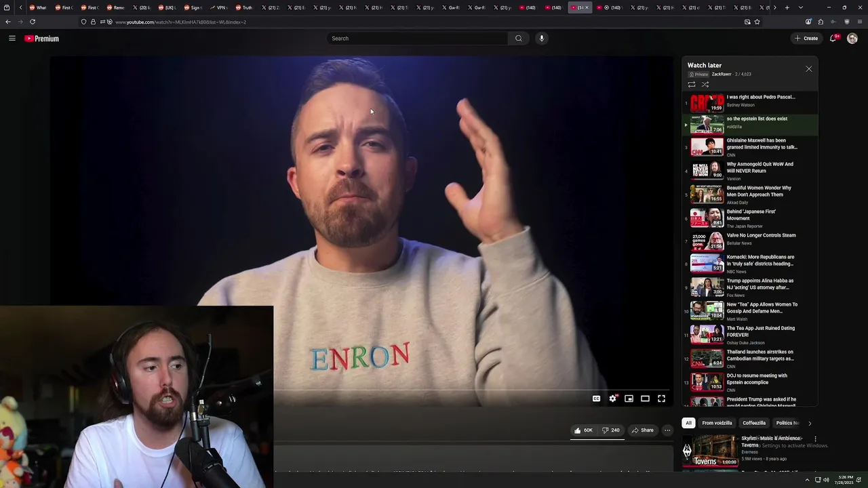Play 'DOJ to resume meeting' video

point(750,382)
